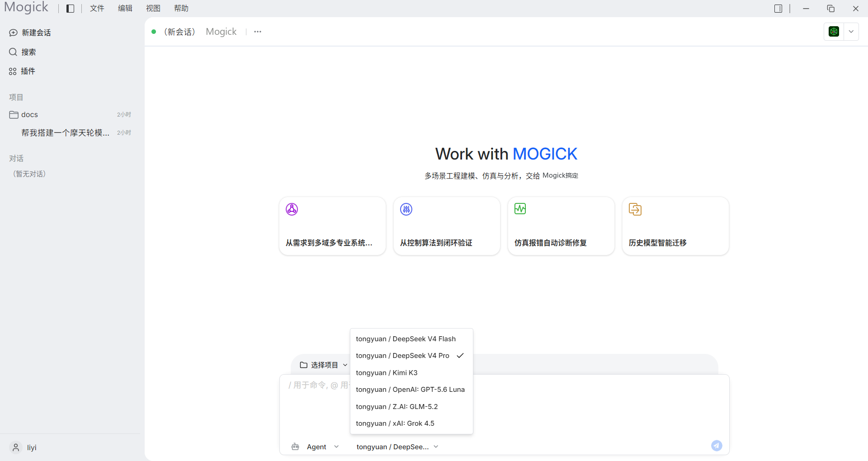The height and width of the screenshot is (461, 868).
Task: Choose DeepSeek V4 Pro model
Action: 411,356
